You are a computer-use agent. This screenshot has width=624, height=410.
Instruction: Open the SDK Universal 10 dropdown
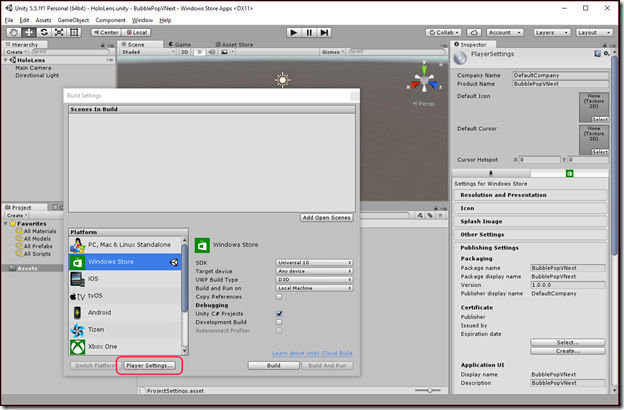point(314,263)
